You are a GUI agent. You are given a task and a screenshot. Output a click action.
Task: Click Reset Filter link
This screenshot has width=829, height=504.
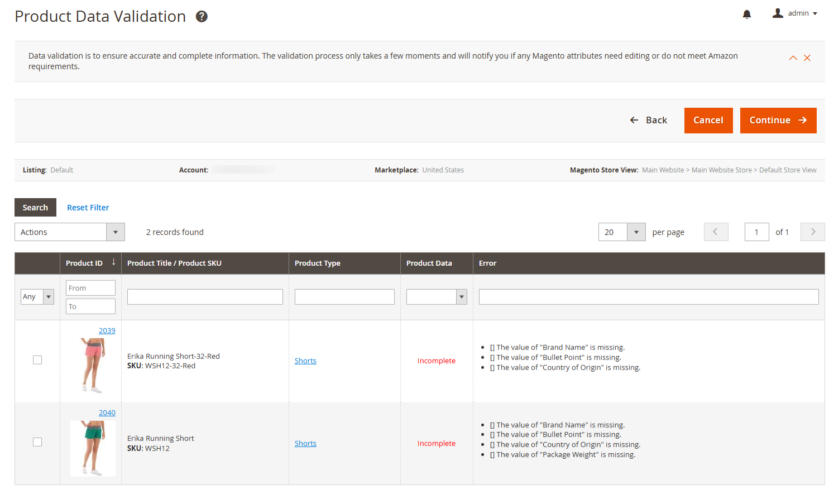coord(88,208)
